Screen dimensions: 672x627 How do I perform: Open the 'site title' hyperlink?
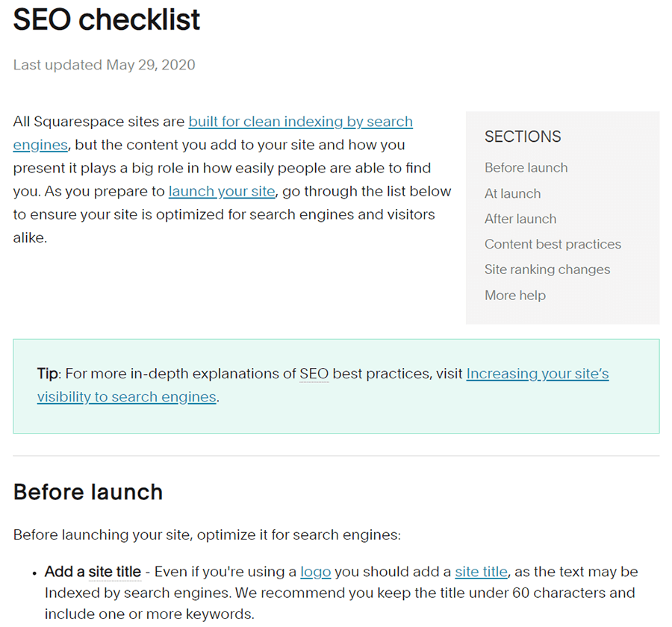pos(482,572)
